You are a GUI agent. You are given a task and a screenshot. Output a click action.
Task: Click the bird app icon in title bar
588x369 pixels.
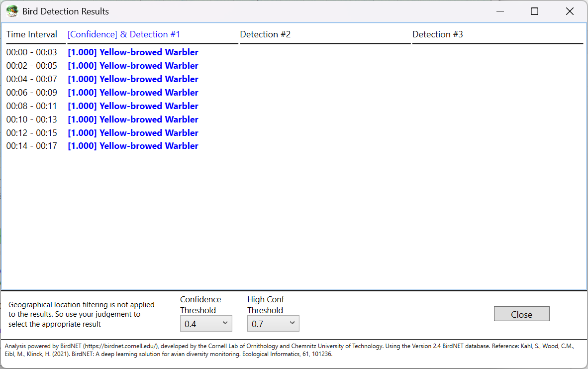point(12,11)
